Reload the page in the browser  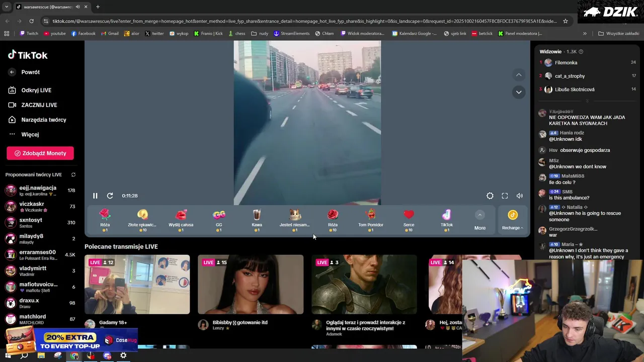[31, 21]
